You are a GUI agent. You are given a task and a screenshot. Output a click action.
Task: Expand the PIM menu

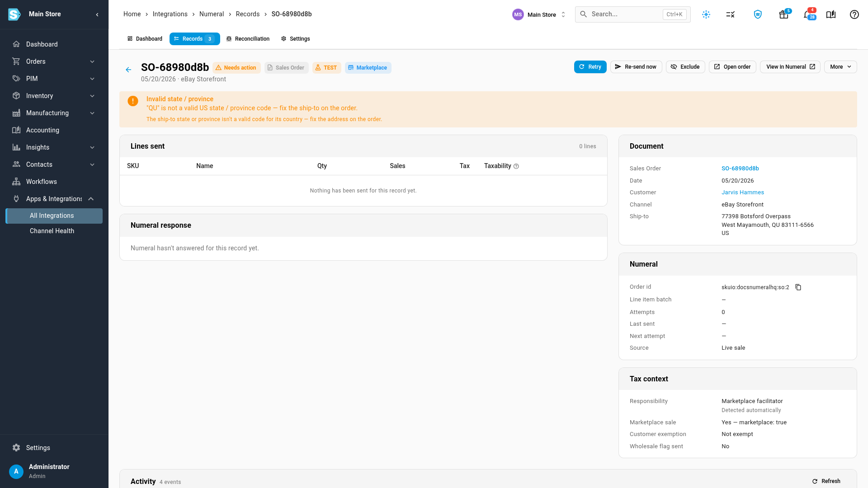click(54, 79)
